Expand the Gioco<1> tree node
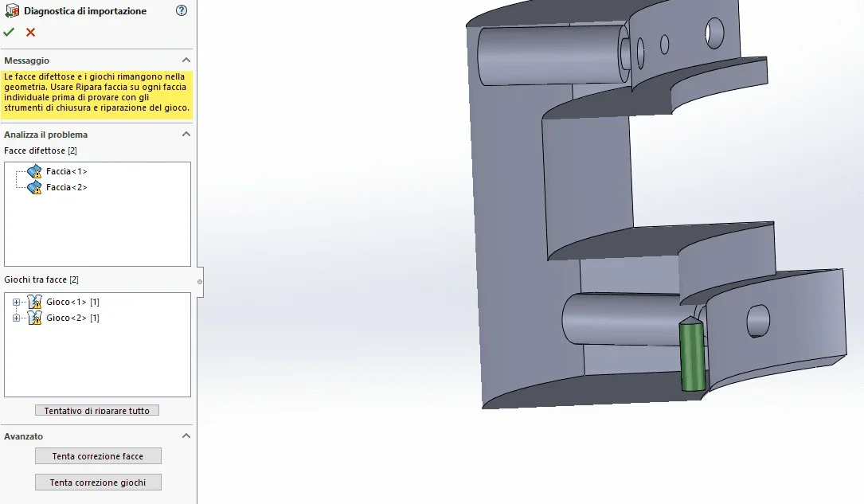Screen dimensions: 864x504 coord(16,302)
